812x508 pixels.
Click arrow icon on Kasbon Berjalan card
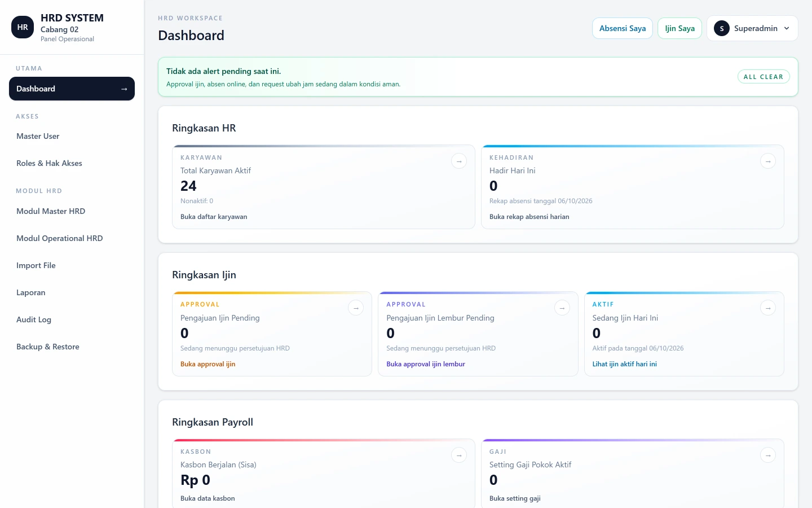click(459, 455)
